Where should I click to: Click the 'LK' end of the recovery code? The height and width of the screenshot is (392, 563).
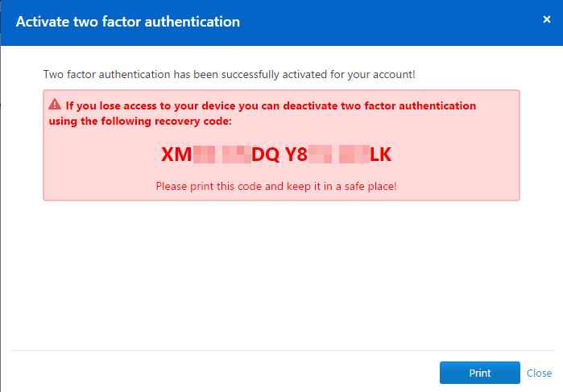pos(381,155)
